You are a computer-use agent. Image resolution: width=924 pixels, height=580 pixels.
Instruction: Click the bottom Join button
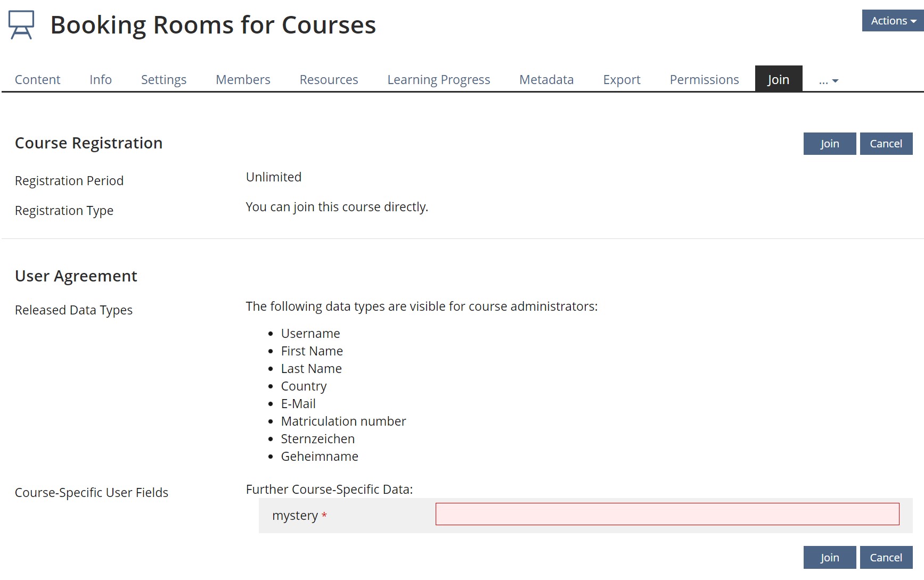(x=829, y=557)
